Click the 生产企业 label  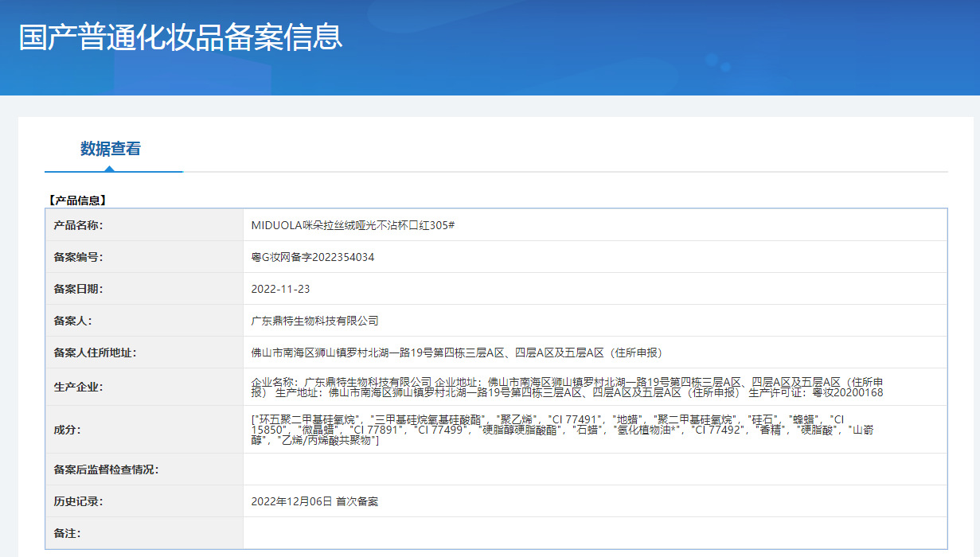pos(78,388)
